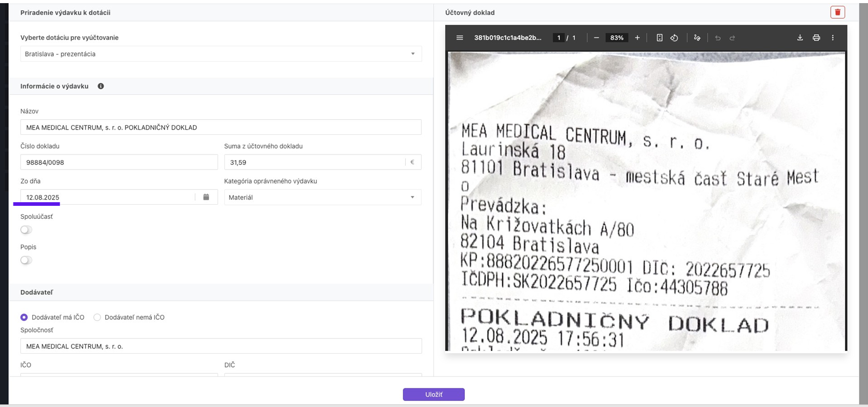The image size is (868, 407).
Task: Click the fit to page icon
Action: (x=659, y=38)
